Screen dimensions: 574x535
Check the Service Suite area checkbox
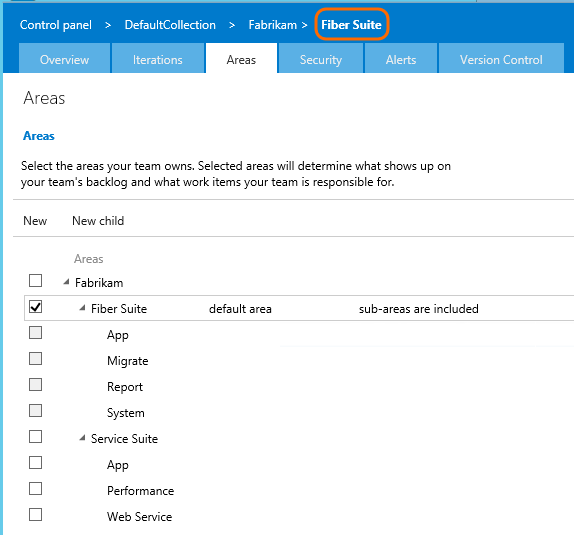[36, 437]
